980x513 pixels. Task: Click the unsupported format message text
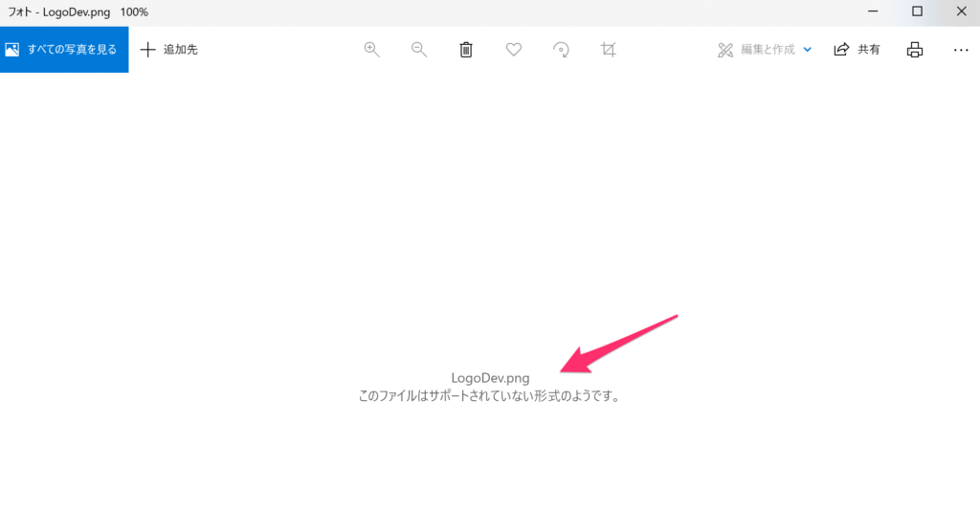490,396
